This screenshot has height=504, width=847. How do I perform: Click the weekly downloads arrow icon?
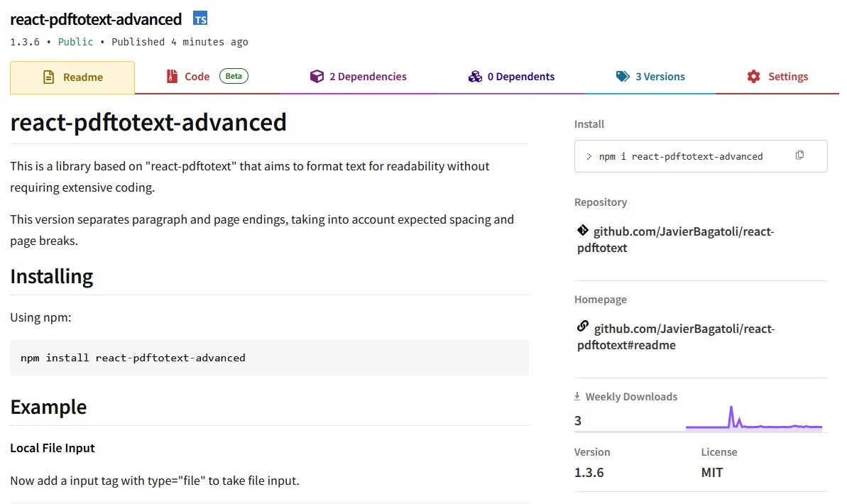[x=577, y=396]
